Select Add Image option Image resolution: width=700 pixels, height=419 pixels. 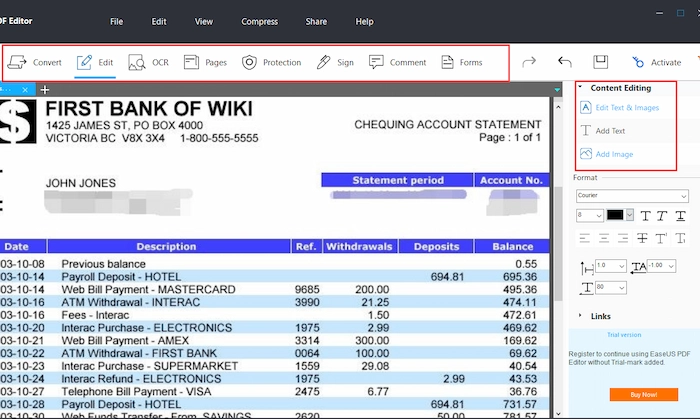(x=606, y=154)
